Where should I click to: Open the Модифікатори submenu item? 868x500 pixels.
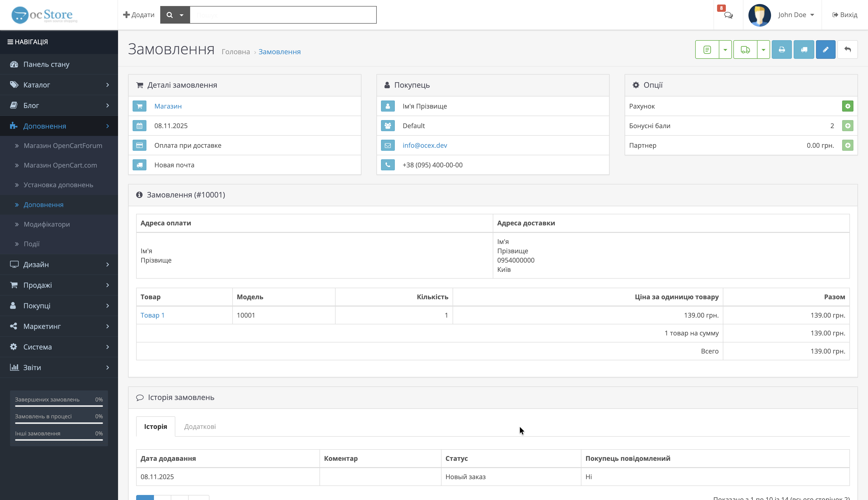[47, 224]
